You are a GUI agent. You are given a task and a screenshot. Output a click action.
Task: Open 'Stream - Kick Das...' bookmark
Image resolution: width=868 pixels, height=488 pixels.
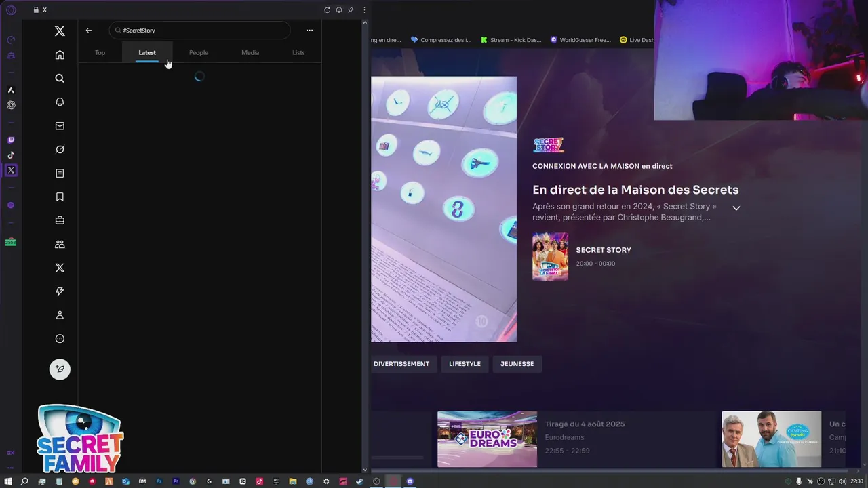(511, 40)
